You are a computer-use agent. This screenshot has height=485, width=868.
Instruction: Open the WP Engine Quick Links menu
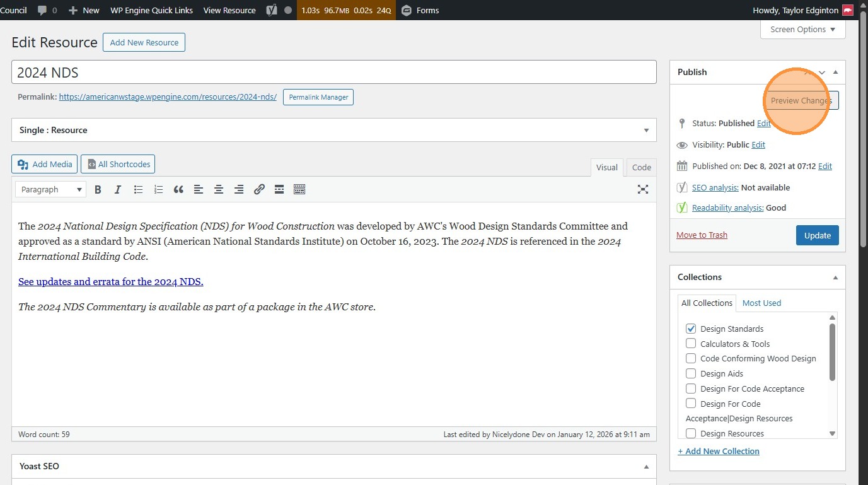[152, 10]
